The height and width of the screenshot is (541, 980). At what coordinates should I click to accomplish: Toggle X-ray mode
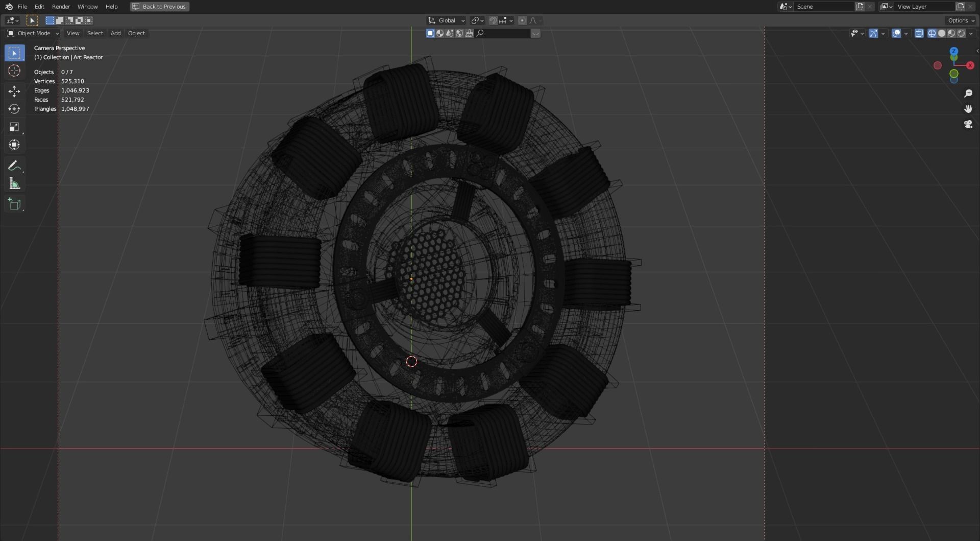coord(919,33)
